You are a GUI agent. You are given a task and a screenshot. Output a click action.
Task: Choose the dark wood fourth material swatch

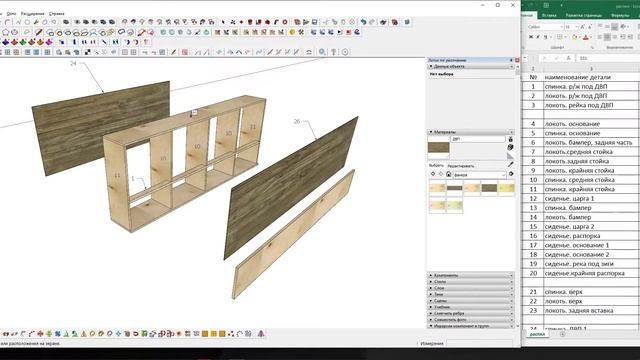point(489,188)
